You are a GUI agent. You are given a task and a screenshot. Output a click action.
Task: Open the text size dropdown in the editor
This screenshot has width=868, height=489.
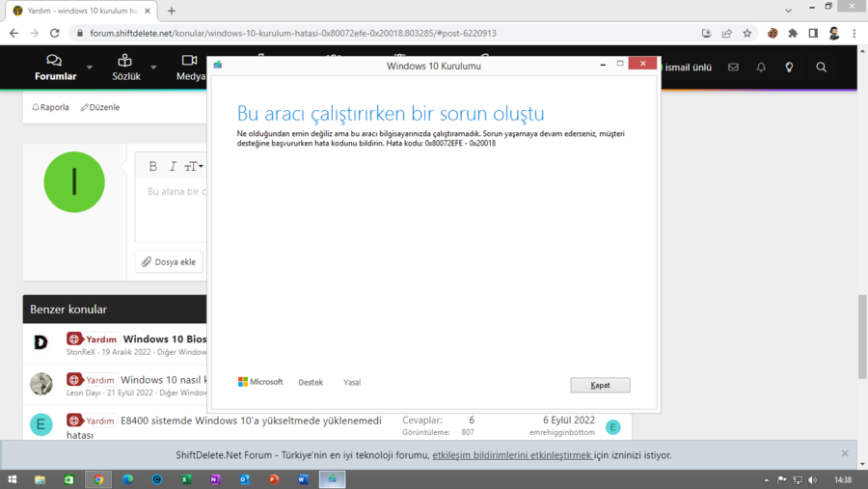click(193, 166)
